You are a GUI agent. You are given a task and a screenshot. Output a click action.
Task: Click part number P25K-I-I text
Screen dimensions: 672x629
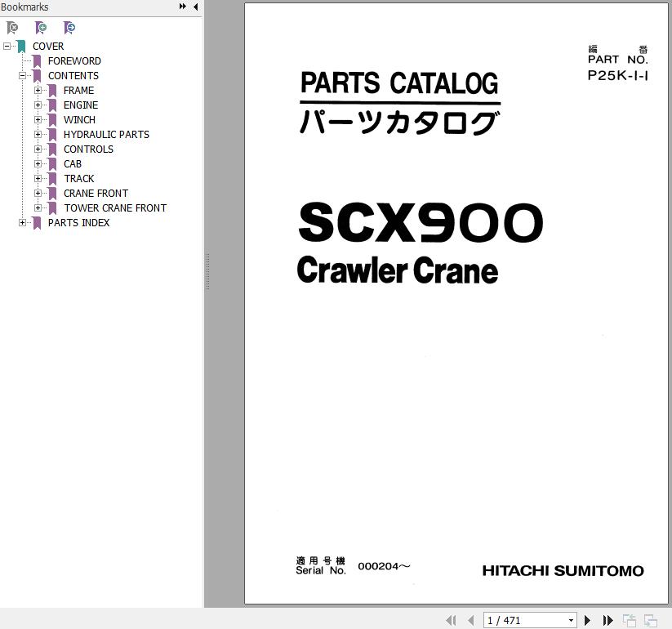tap(617, 75)
